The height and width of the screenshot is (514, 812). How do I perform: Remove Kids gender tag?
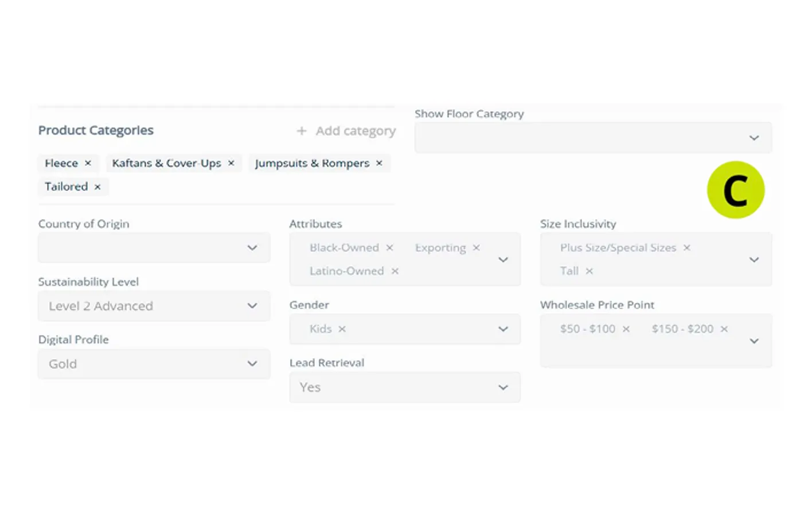click(x=342, y=329)
